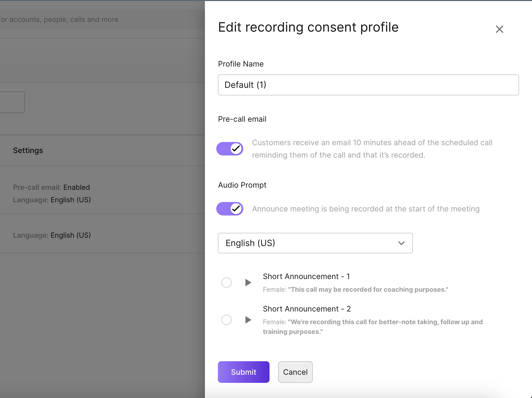Image resolution: width=532 pixels, height=398 pixels.
Task: Click the Settings column header
Action: point(28,150)
